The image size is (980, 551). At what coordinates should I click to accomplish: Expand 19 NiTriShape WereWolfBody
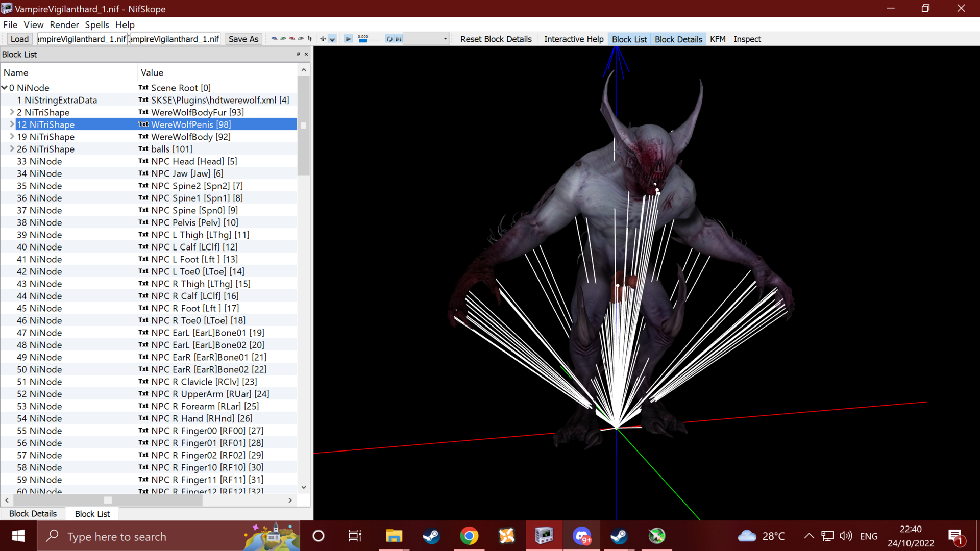coord(12,136)
